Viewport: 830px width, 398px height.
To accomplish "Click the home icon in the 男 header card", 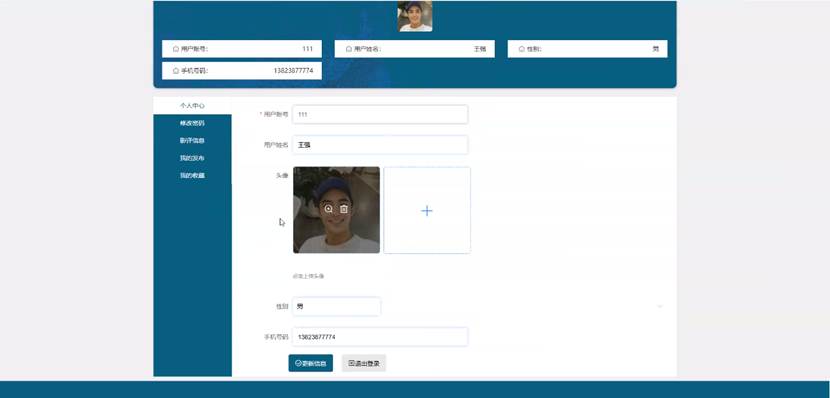I will (521, 49).
